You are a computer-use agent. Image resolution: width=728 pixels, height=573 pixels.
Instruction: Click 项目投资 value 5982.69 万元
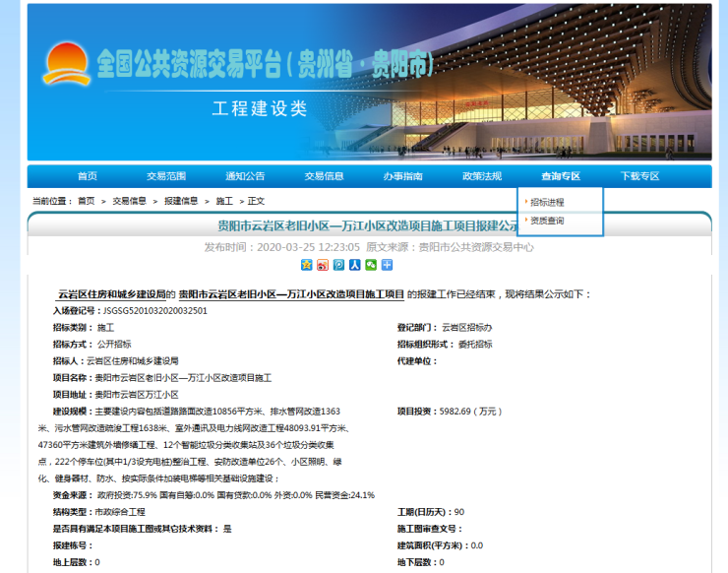pyautogui.click(x=471, y=412)
